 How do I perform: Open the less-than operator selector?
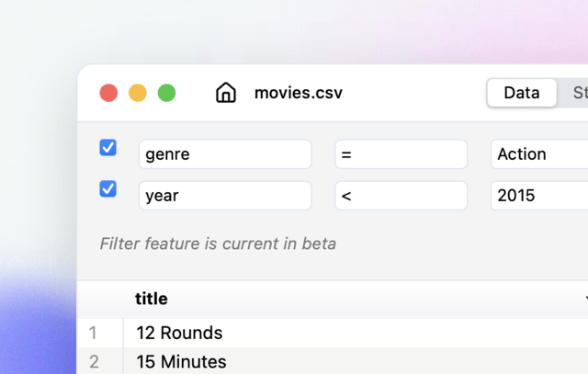[401, 196]
